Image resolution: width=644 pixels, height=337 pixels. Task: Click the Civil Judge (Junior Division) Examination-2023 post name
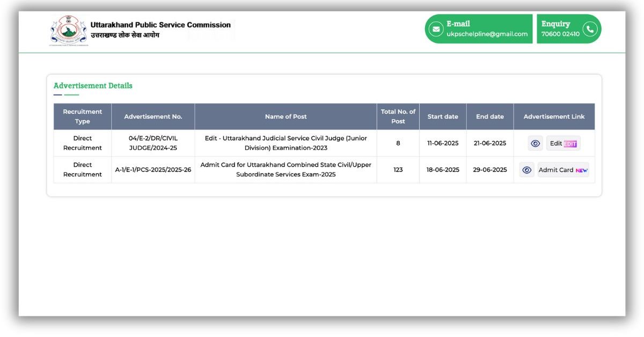pos(286,143)
